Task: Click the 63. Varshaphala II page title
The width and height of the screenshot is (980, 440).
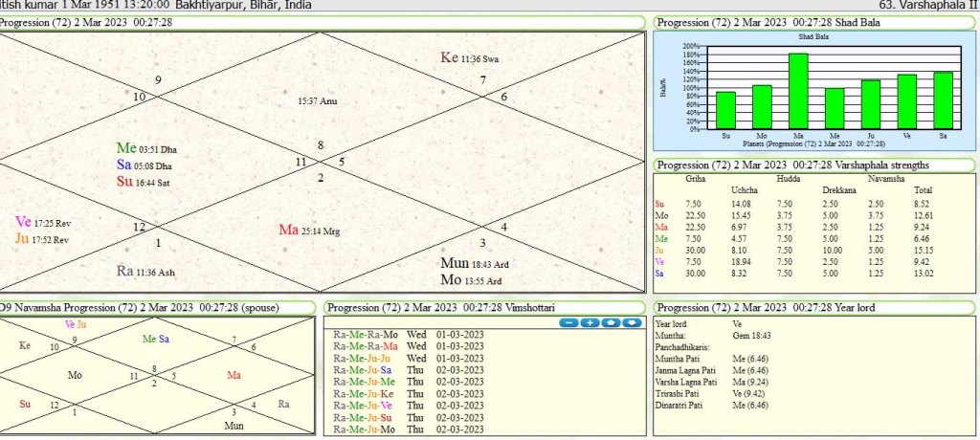Action: coord(927,5)
